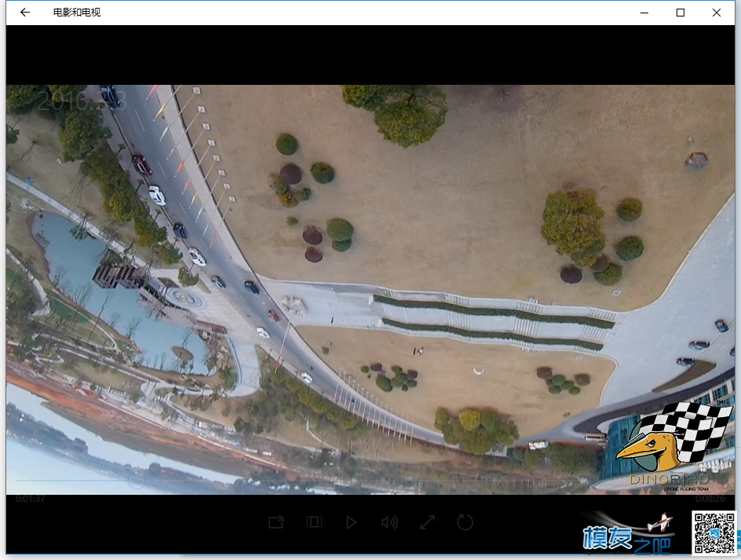Viewport: 741px width, 560px height.
Task: Toggle the repeat playback button
Action: pos(465,522)
